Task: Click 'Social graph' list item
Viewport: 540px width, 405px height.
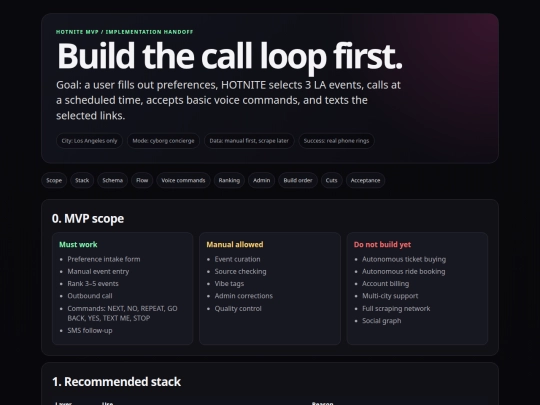Action: pos(382,321)
